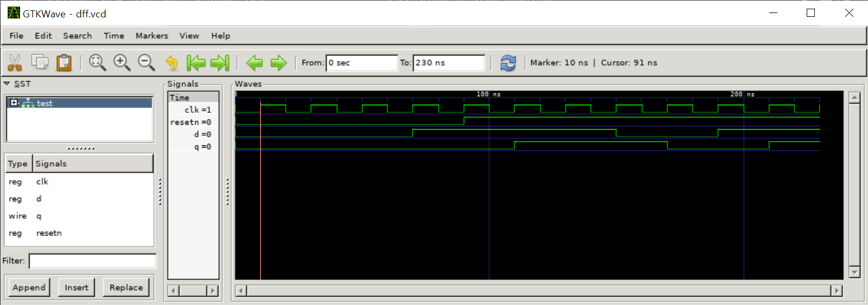Click waveform vertical scroll up arrow
868x305 pixels.
coord(854,98)
